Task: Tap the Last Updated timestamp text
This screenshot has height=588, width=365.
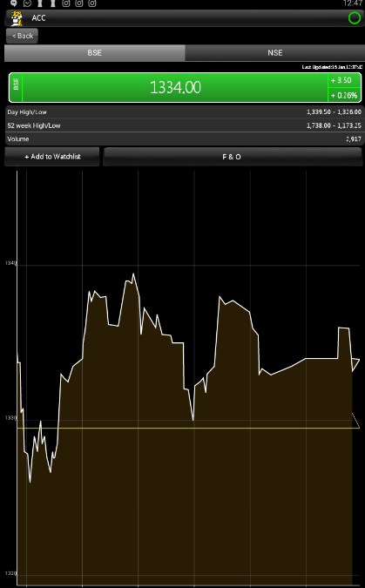Action: click(x=332, y=67)
